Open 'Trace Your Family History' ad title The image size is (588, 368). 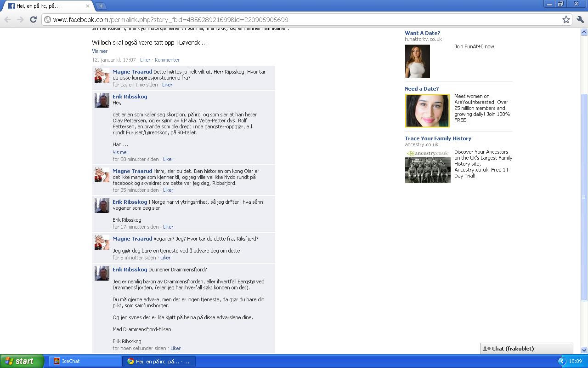(438, 138)
